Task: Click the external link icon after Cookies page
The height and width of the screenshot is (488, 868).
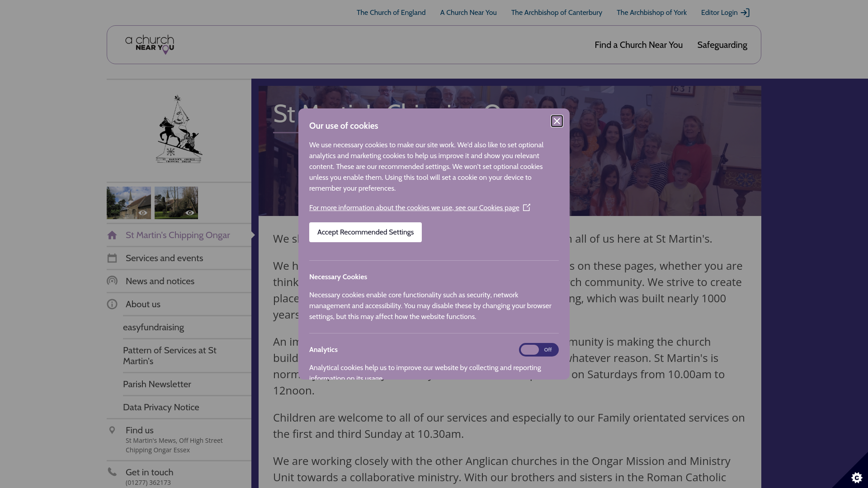Action: (527, 207)
